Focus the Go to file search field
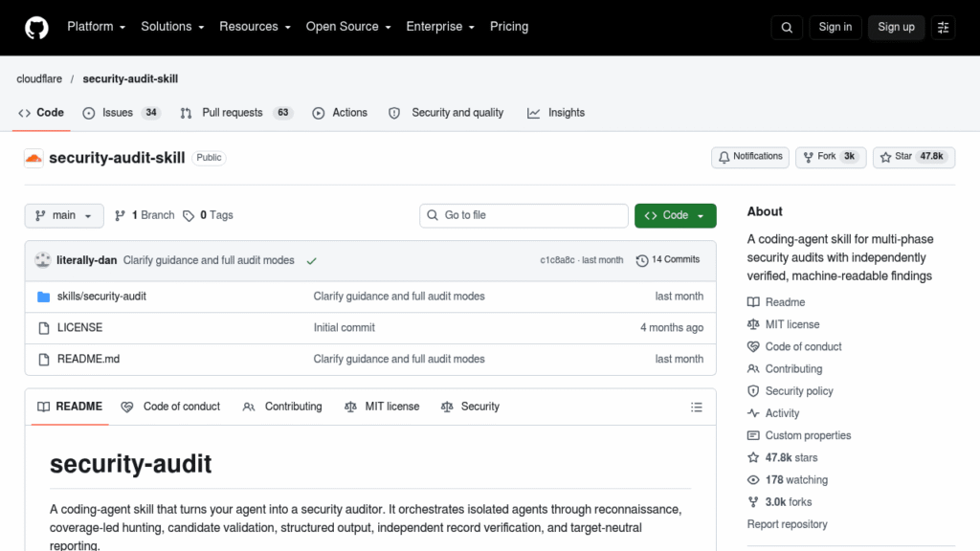 (523, 215)
